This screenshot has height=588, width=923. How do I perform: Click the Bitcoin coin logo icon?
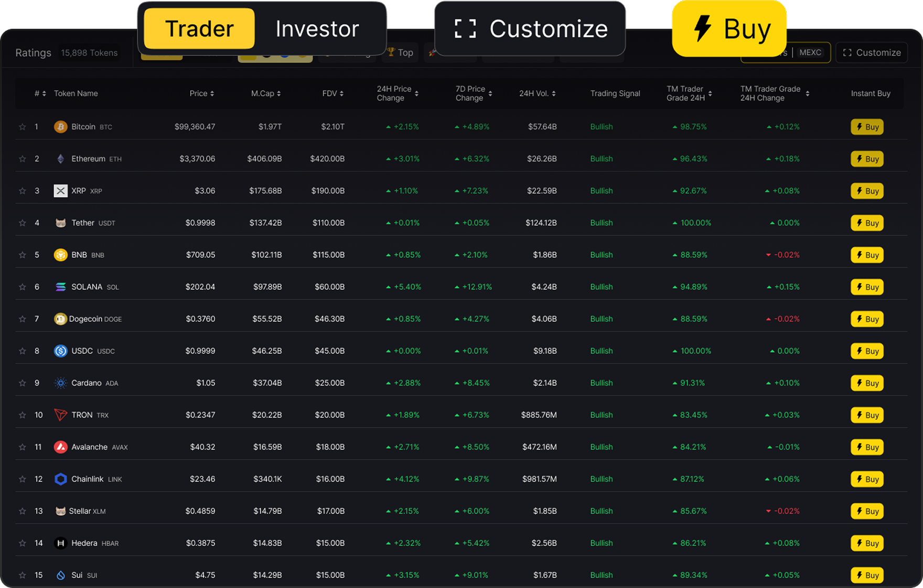pyautogui.click(x=60, y=127)
